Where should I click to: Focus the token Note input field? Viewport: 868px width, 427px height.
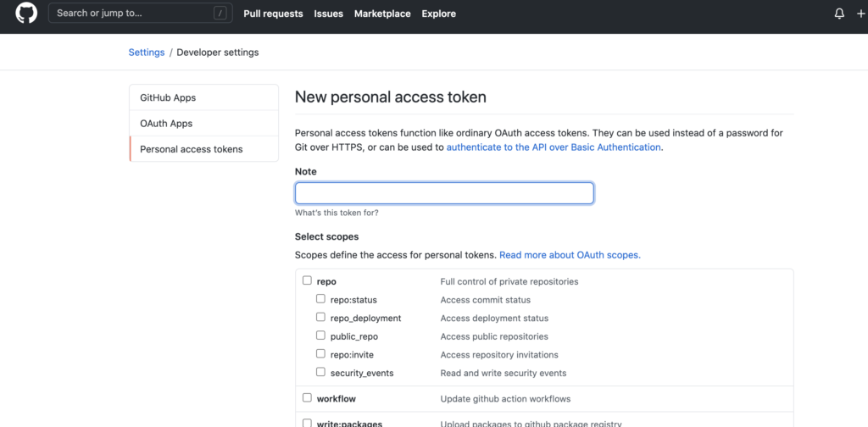pos(444,193)
